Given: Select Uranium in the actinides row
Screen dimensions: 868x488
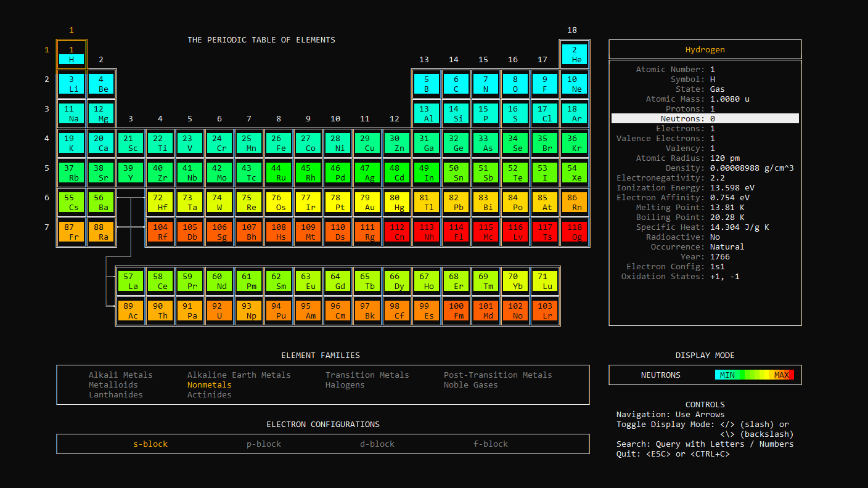Looking at the screenshot, I should [x=219, y=310].
